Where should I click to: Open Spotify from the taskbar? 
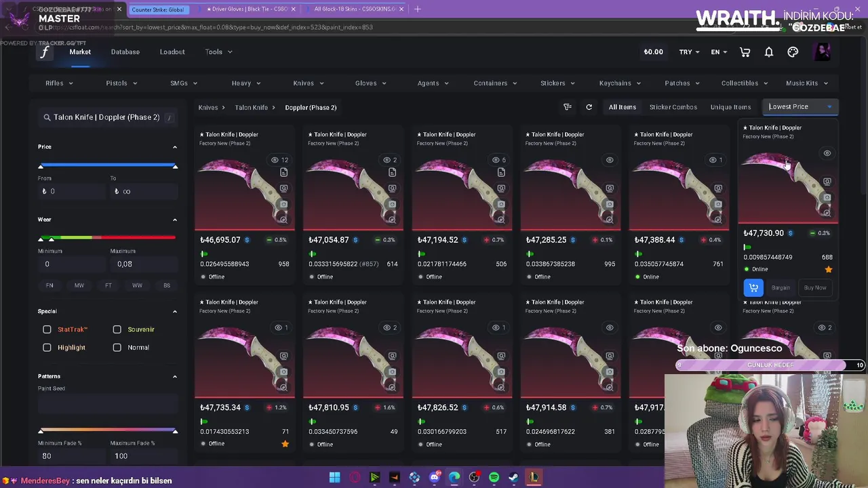494,478
